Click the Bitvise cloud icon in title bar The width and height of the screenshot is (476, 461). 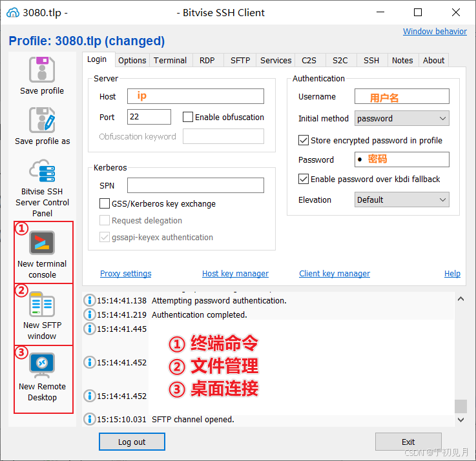pyautogui.click(x=13, y=13)
